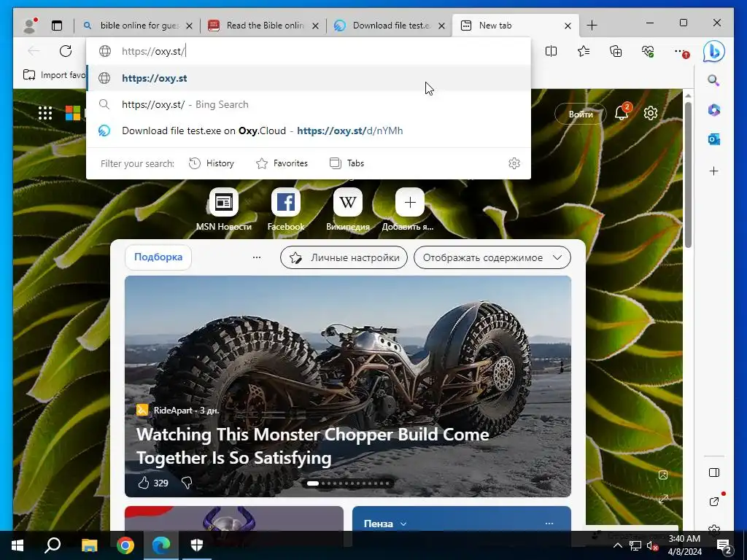Select Download file test.exe history suggestion
Viewport: 747px width, 560px height.
[309, 131]
